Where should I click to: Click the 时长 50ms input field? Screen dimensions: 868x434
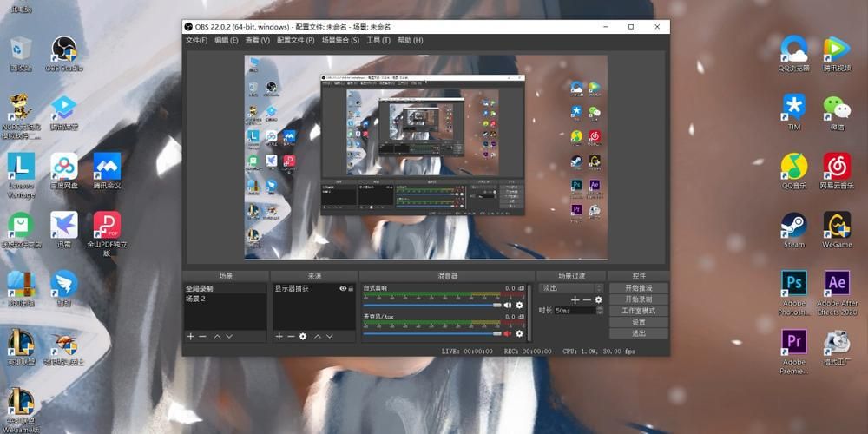point(575,311)
